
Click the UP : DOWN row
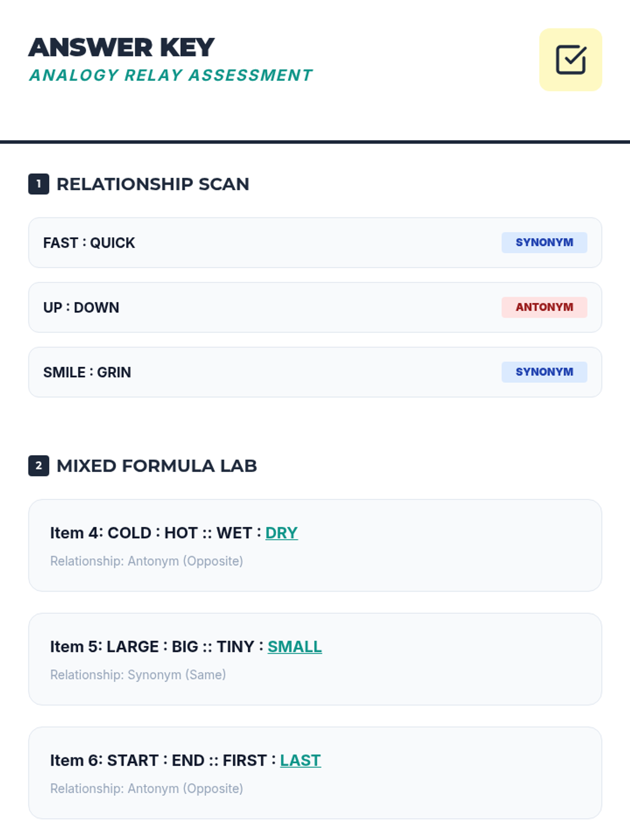pyautogui.click(x=315, y=307)
